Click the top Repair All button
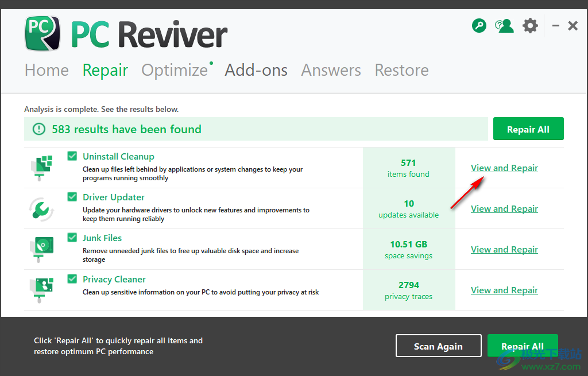Viewport: 588px width, 376px height. [x=528, y=129]
